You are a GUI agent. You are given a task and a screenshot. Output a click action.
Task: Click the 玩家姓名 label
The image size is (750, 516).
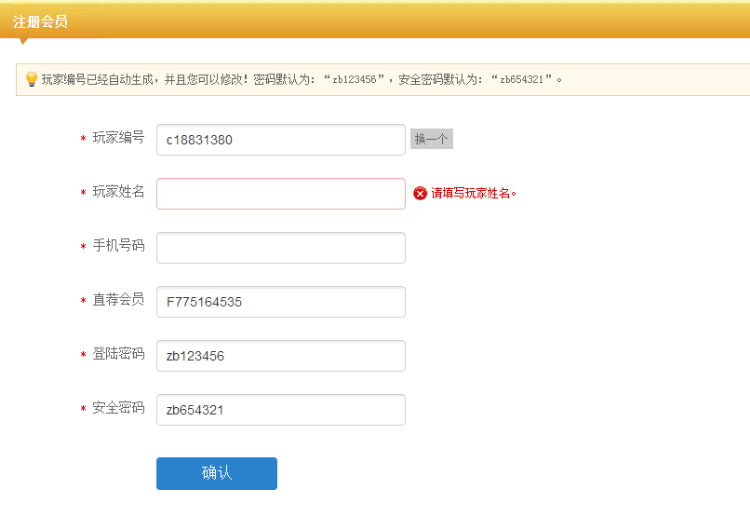click(x=118, y=192)
